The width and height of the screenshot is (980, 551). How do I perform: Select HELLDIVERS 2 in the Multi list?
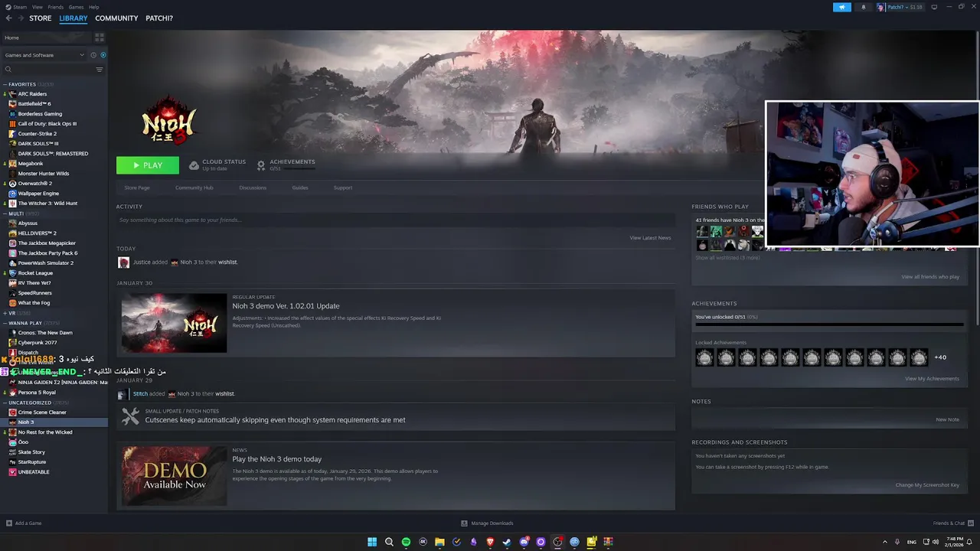point(37,233)
